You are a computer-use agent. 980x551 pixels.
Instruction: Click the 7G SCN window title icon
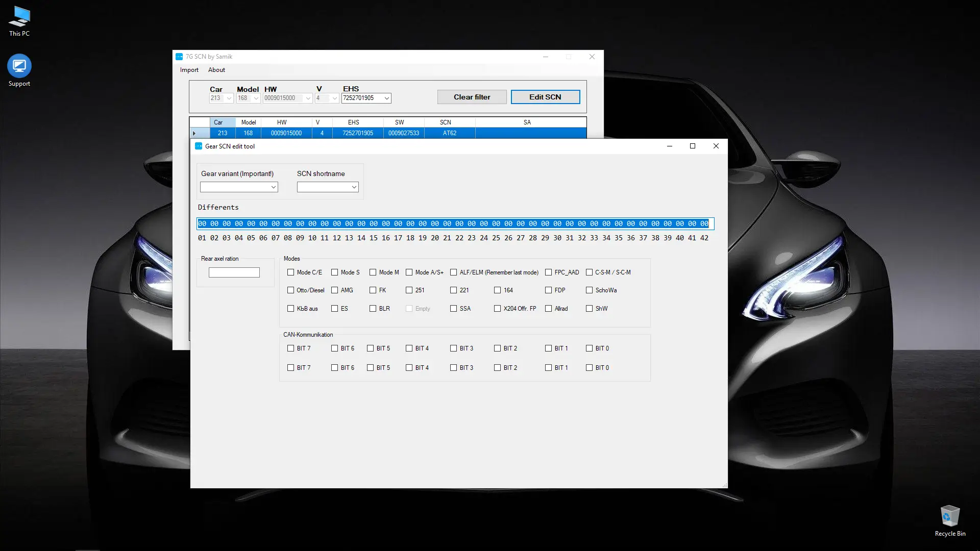(179, 57)
